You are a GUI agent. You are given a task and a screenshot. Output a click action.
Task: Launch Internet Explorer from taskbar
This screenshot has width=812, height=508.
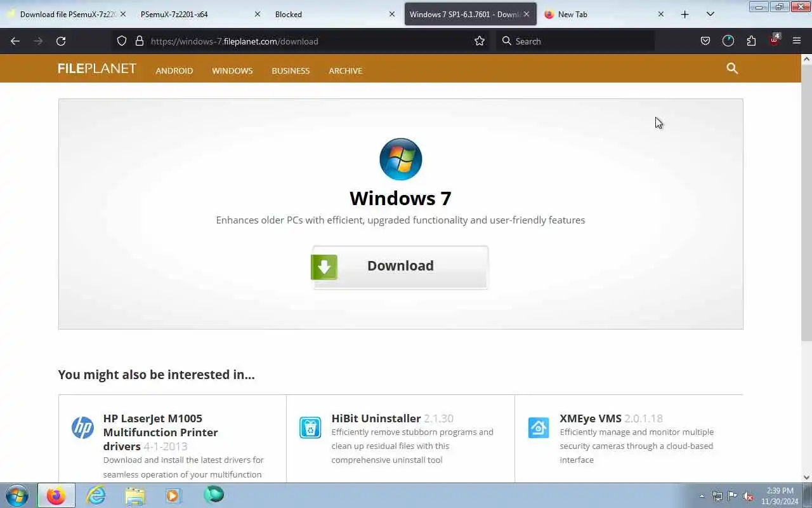click(96, 495)
